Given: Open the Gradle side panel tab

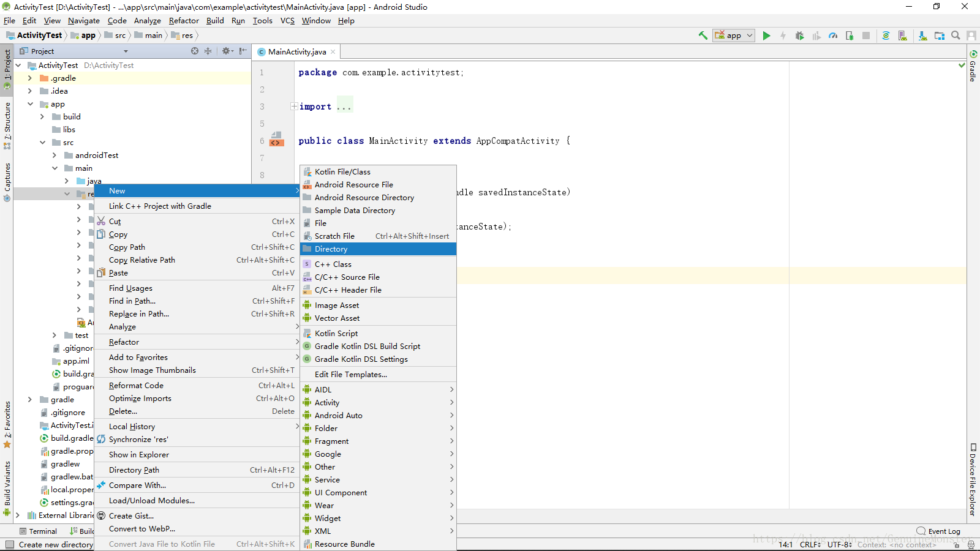Looking at the screenshot, I should click(x=973, y=66).
